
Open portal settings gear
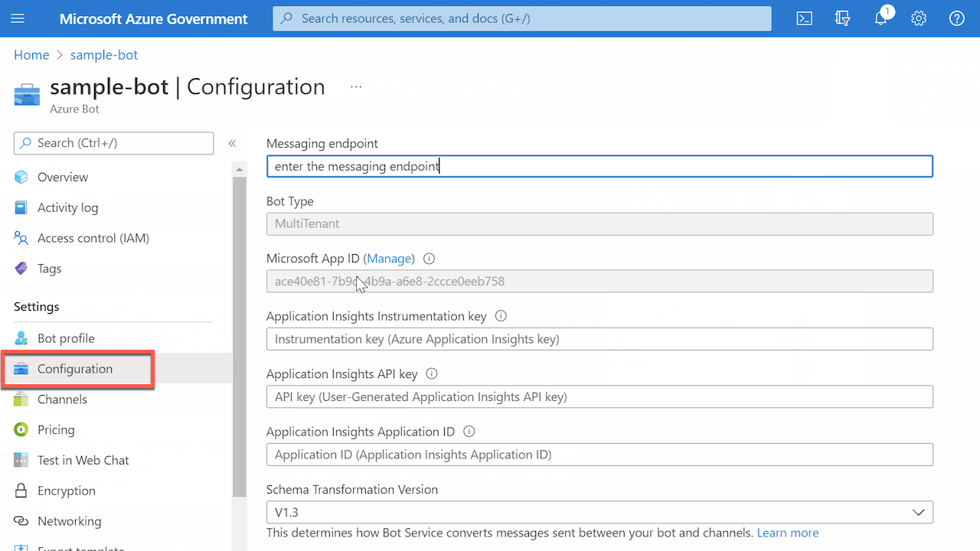click(x=919, y=18)
